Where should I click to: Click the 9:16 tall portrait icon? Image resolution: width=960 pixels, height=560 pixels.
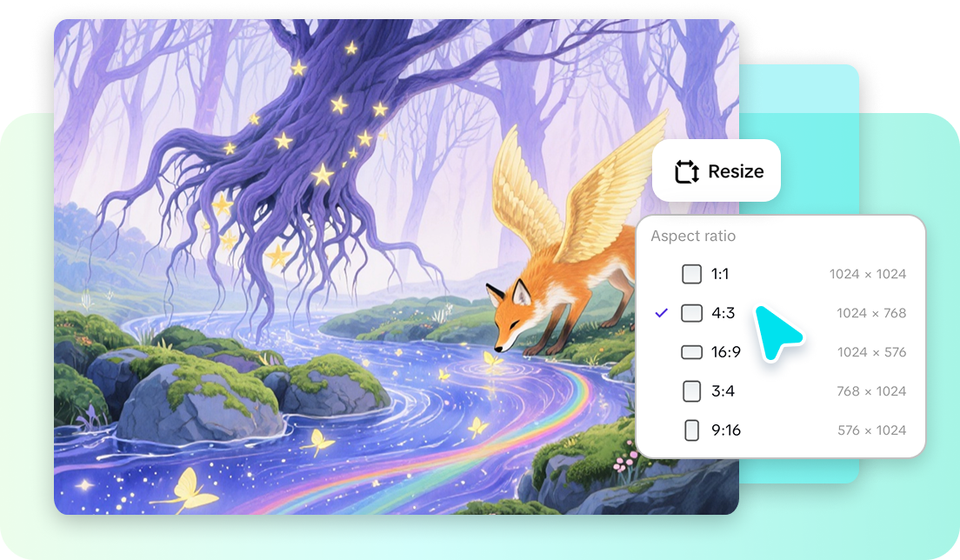(692, 430)
